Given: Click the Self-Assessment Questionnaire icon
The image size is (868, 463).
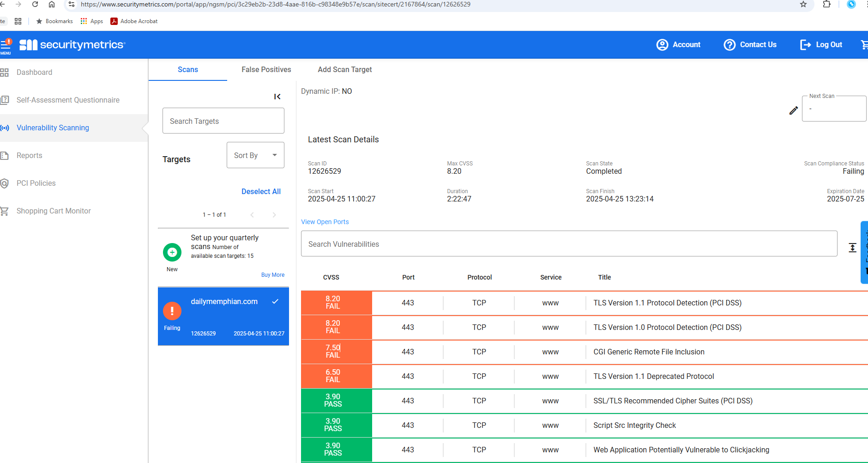Looking at the screenshot, I should pos(5,100).
